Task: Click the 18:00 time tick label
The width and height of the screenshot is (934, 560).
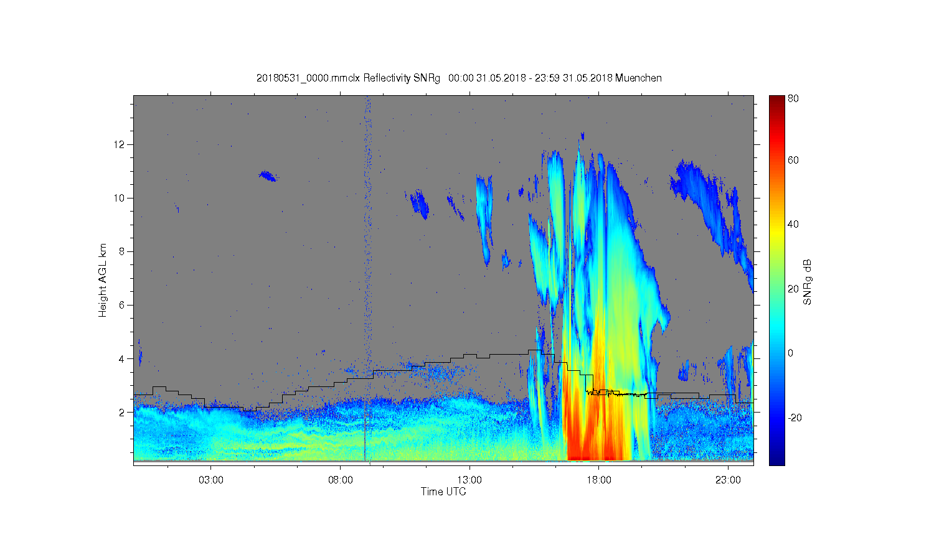Action: tap(599, 480)
